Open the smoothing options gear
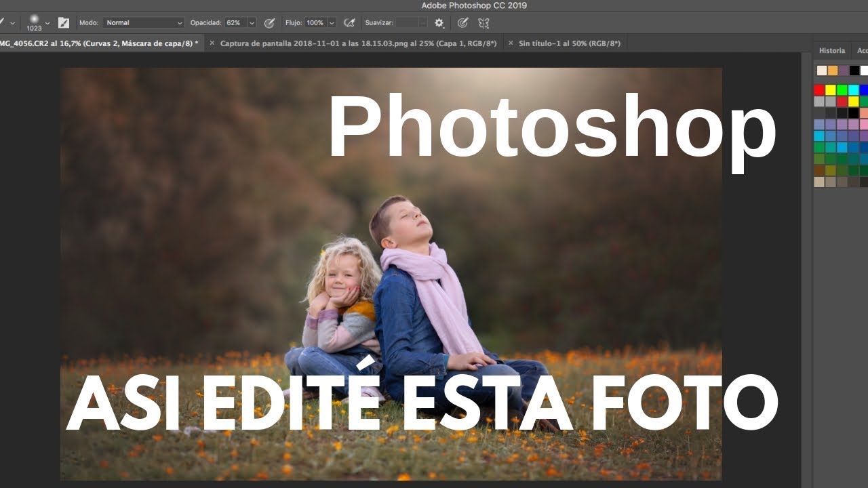This screenshot has width=868, height=488. (x=439, y=23)
